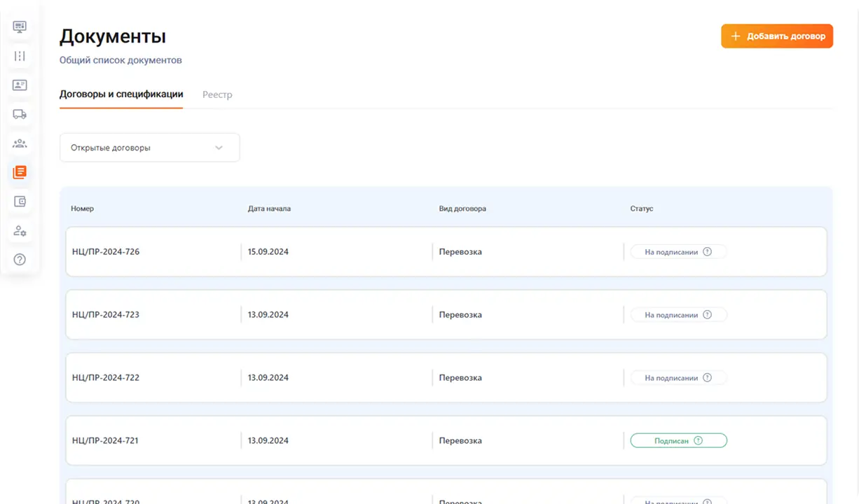Open the dashboard monitor icon in sidebar
The height and width of the screenshot is (504, 859).
(x=20, y=27)
